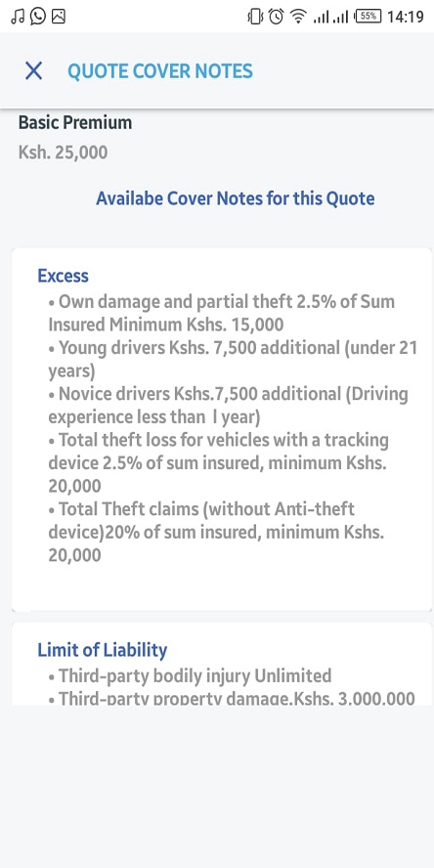This screenshot has height=868, width=434.
Task: Select the Novice drivers excess item
Action: pos(228,405)
